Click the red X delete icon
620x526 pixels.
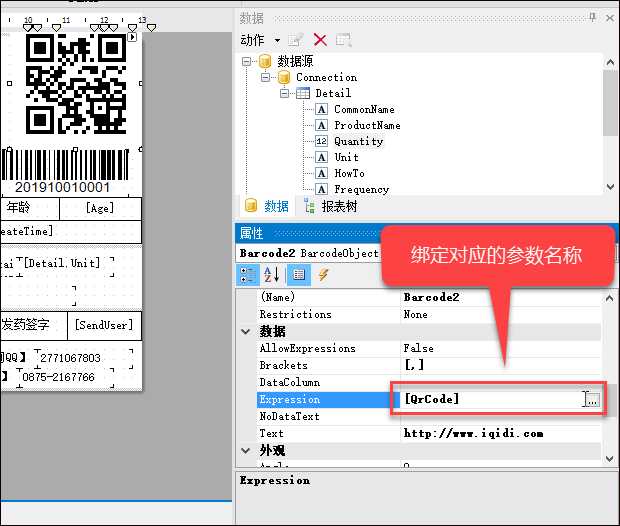pyautogui.click(x=320, y=40)
